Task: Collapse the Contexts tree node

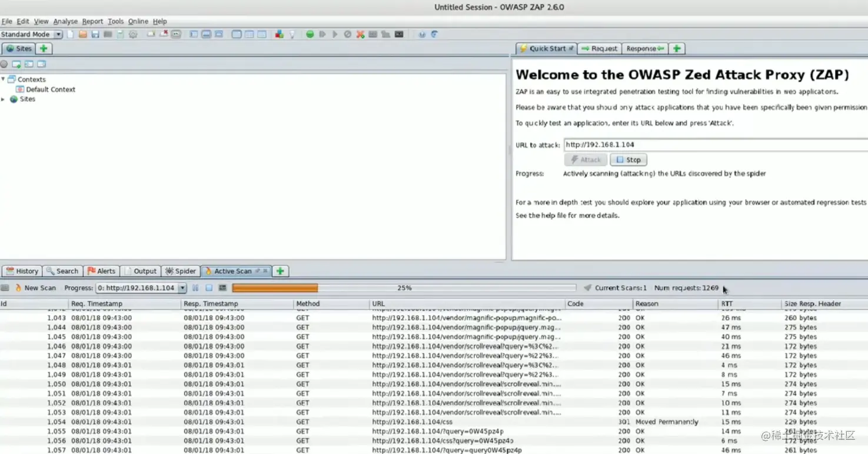Action: pyautogui.click(x=4, y=79)
